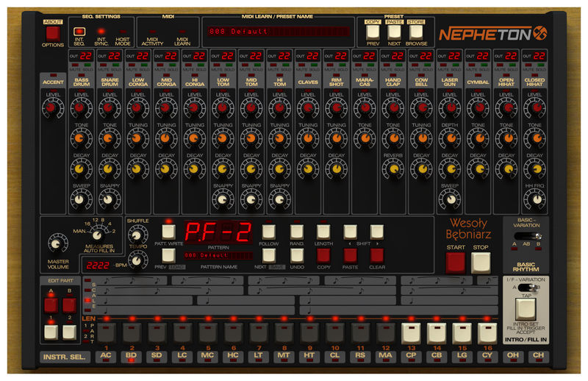Click the Follow button
This screenshot has width=588, height=381.
point(268,232)
